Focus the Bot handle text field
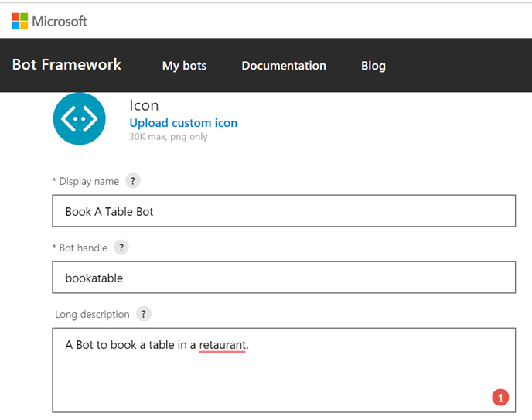 284,278
